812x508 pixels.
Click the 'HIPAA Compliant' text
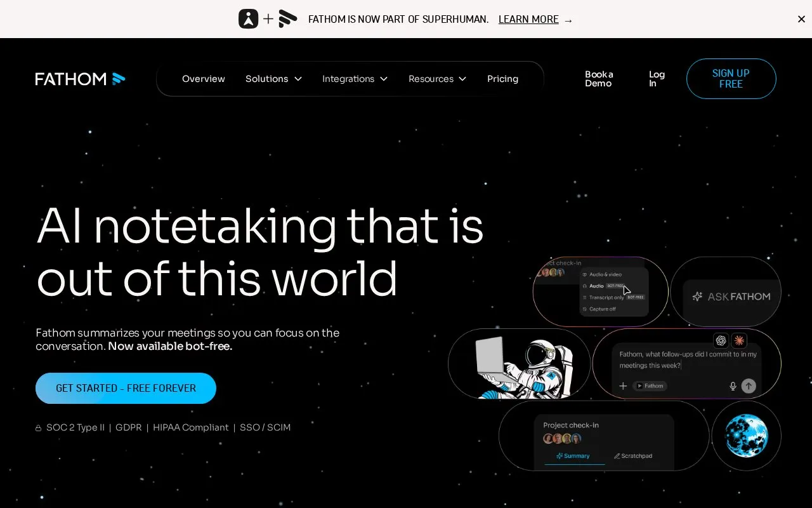pos(190,427)
